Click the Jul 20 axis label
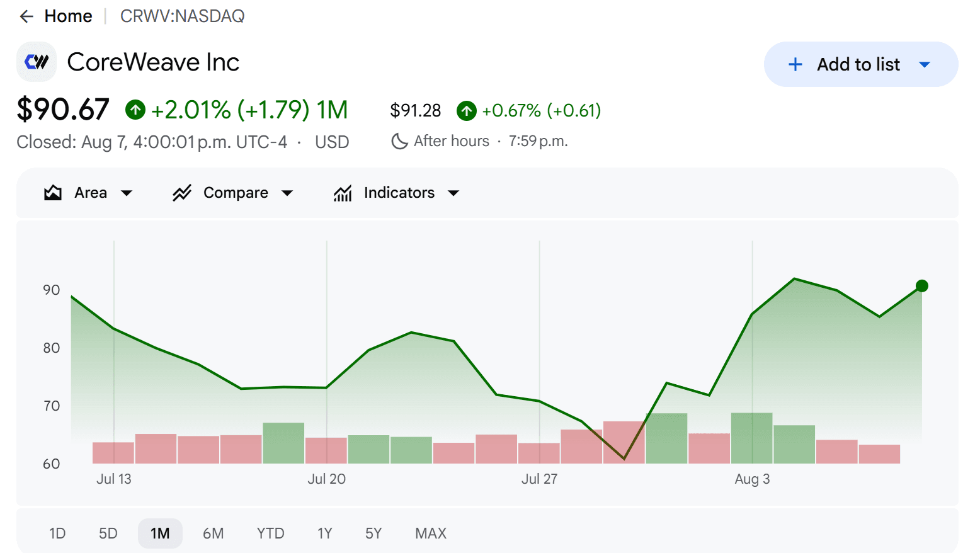Viewport: 980px width, 553px height. 326,479
